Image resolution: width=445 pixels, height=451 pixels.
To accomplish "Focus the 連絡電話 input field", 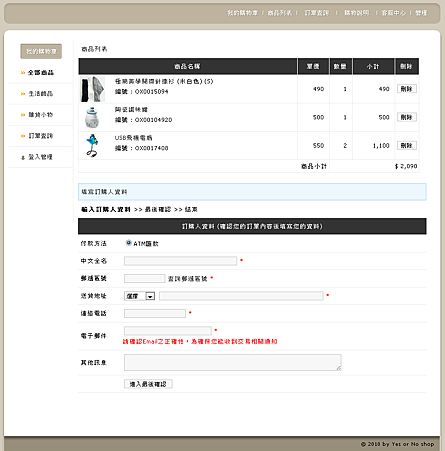I will tap(155, 313).
